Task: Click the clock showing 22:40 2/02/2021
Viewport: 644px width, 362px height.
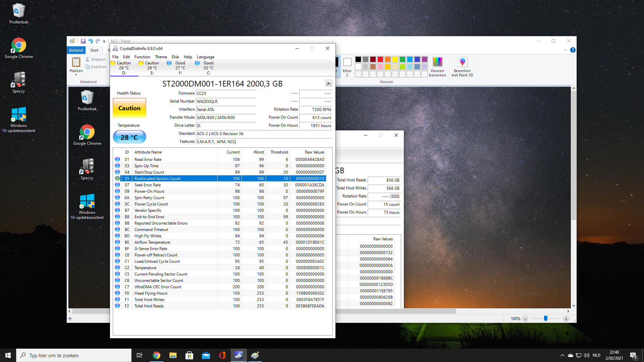Action: click(x=614, y=355)
